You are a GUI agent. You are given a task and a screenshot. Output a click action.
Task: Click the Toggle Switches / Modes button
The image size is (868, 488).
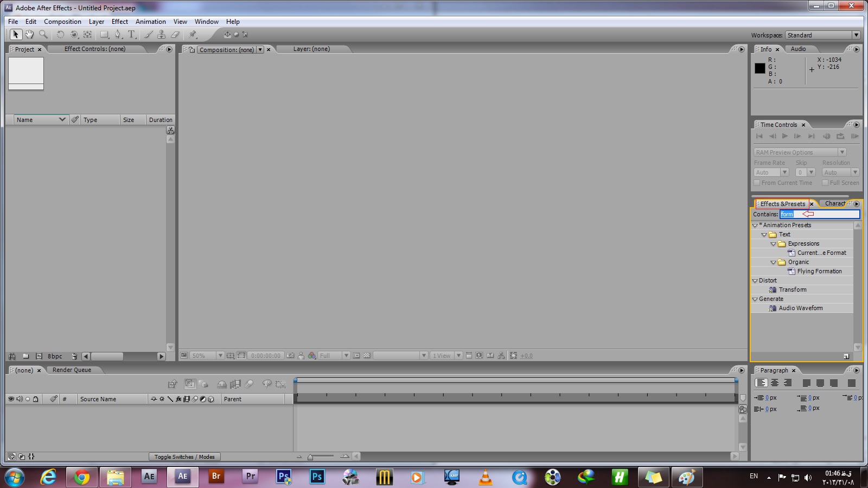[184, 457]
